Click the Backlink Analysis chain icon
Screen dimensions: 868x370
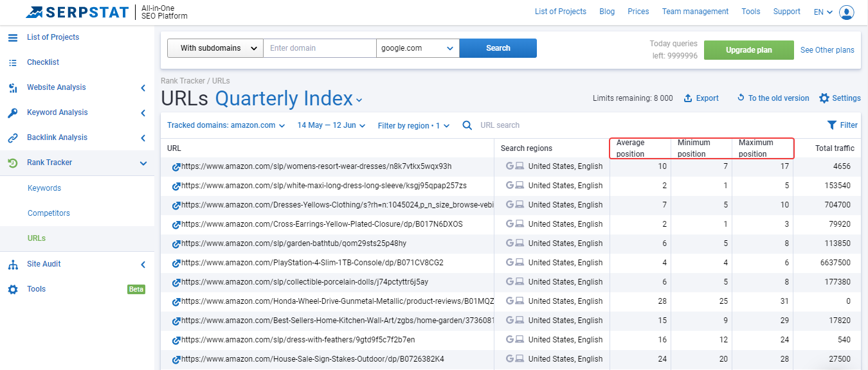[x=13, y=137]
